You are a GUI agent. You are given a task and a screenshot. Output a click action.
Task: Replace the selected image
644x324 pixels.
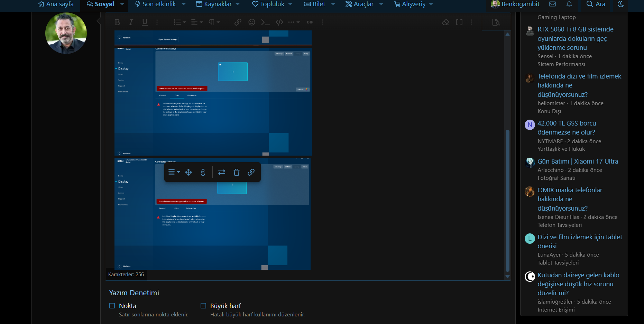pos(222,172)
